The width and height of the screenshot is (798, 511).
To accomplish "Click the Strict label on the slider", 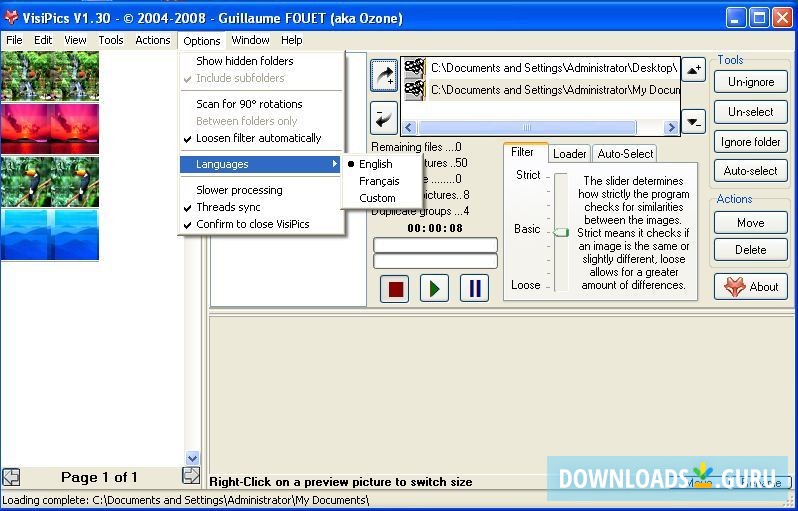I will [x=528, y=175].
